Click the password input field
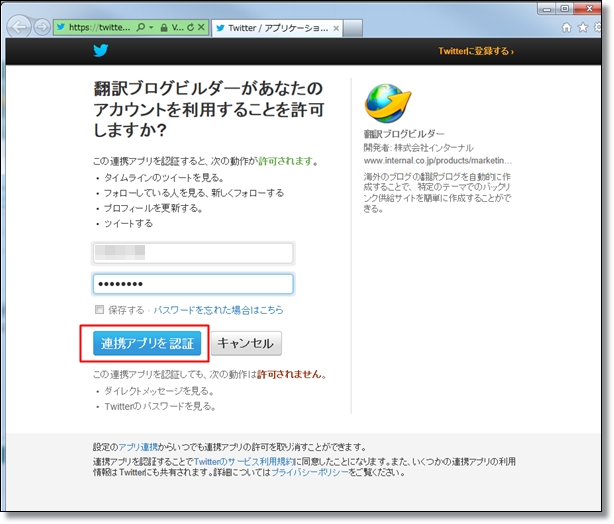Screen dimensions: 614x524 click(x=193, y=284)
